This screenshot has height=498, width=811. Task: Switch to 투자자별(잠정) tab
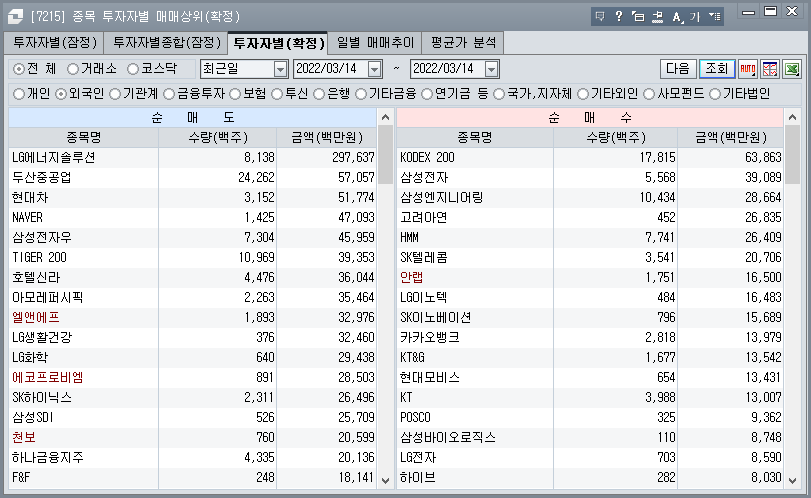[54, 43]
